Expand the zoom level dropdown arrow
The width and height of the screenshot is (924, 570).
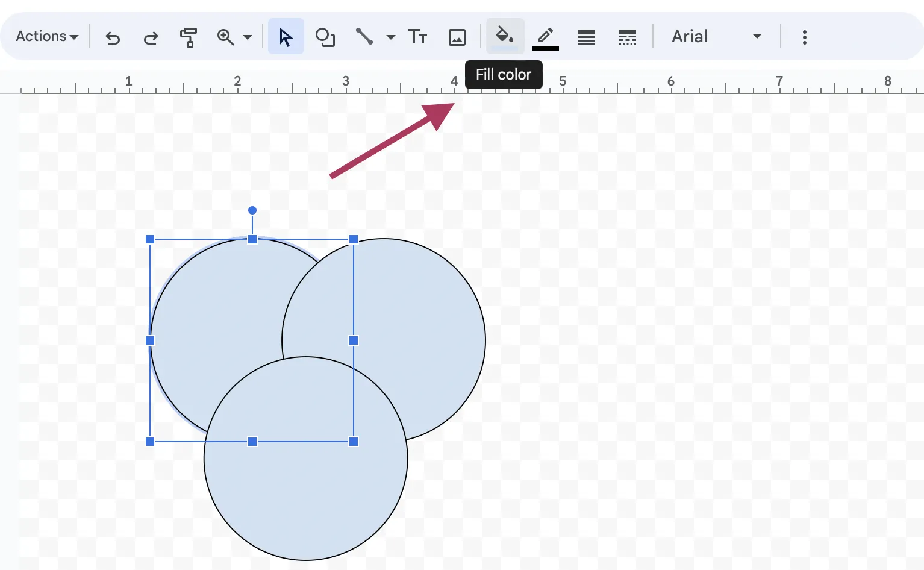coord(248,37)
